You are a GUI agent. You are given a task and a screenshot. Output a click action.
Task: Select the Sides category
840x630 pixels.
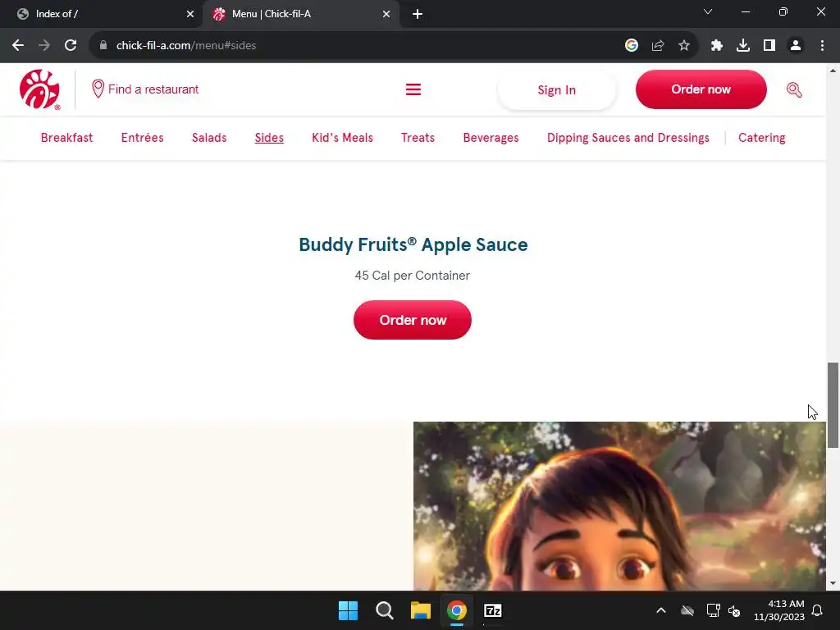(269, 138)
